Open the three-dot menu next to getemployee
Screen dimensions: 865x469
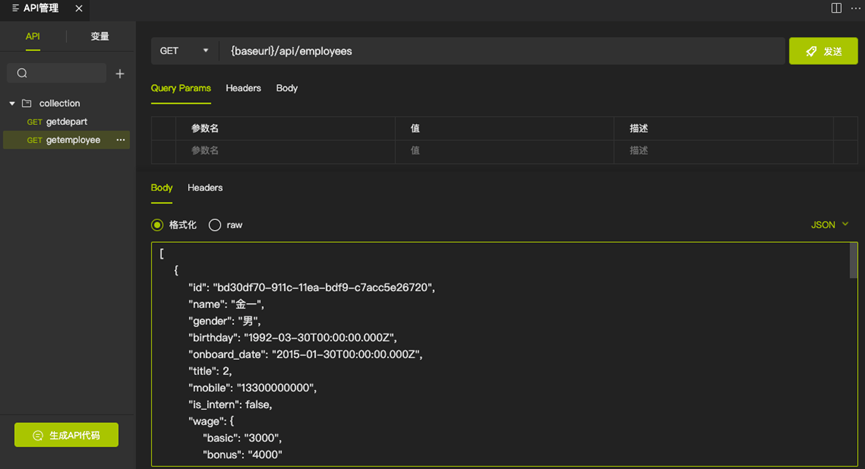click(120, 140)
